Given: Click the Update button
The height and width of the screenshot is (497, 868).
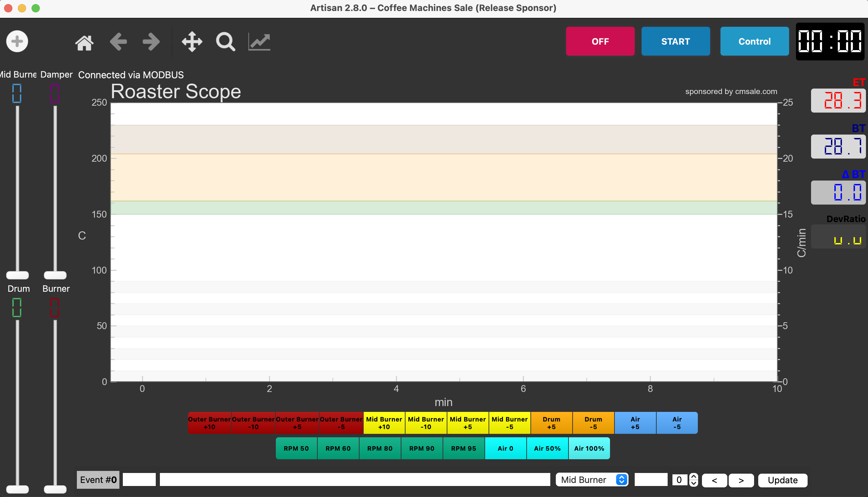Looking at the screenshot, I should [783, 480].
